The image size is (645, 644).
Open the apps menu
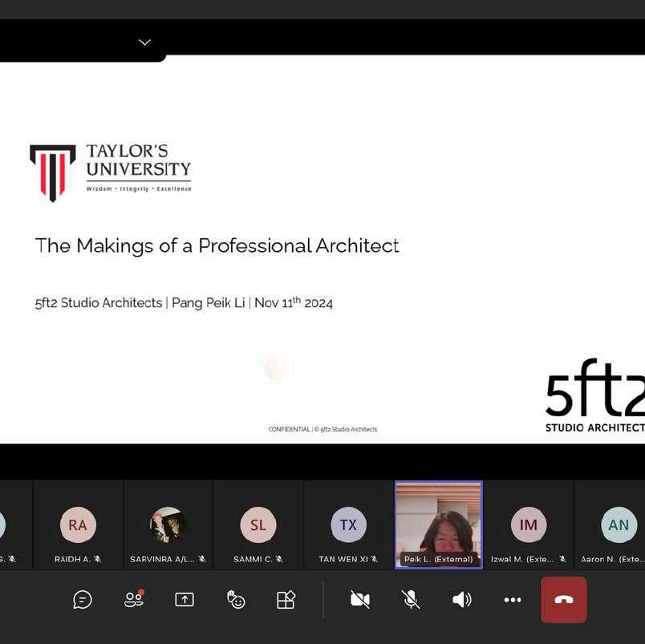coord(286,600)
